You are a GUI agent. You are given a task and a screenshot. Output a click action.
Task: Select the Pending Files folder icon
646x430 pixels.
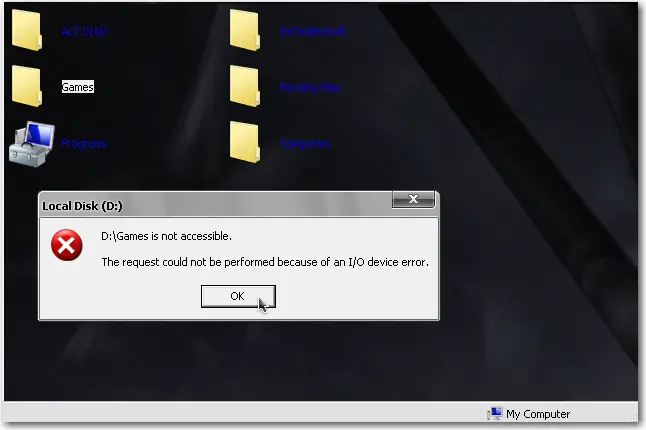tap(245, 86)
